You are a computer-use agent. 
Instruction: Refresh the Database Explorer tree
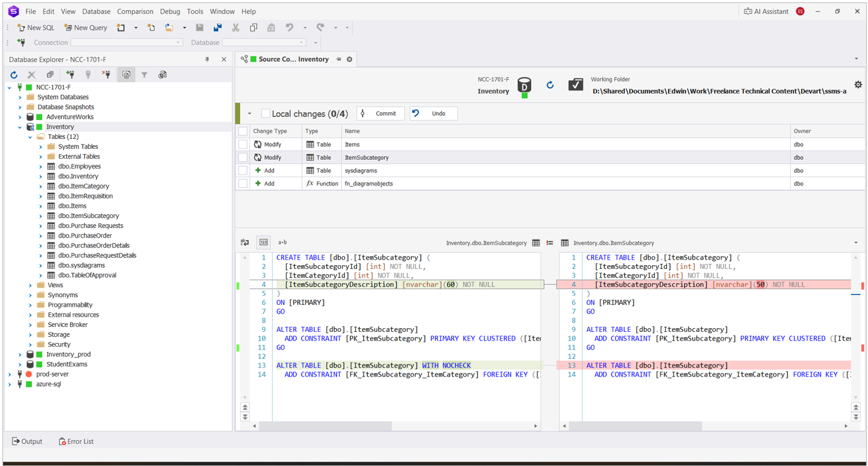click(x=14, y=75)
